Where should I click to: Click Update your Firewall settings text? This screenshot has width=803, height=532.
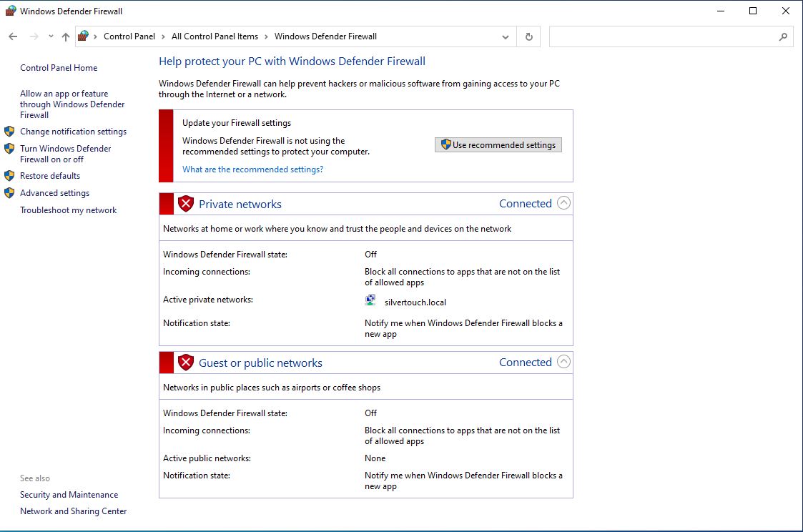click(x=237, y=123)
